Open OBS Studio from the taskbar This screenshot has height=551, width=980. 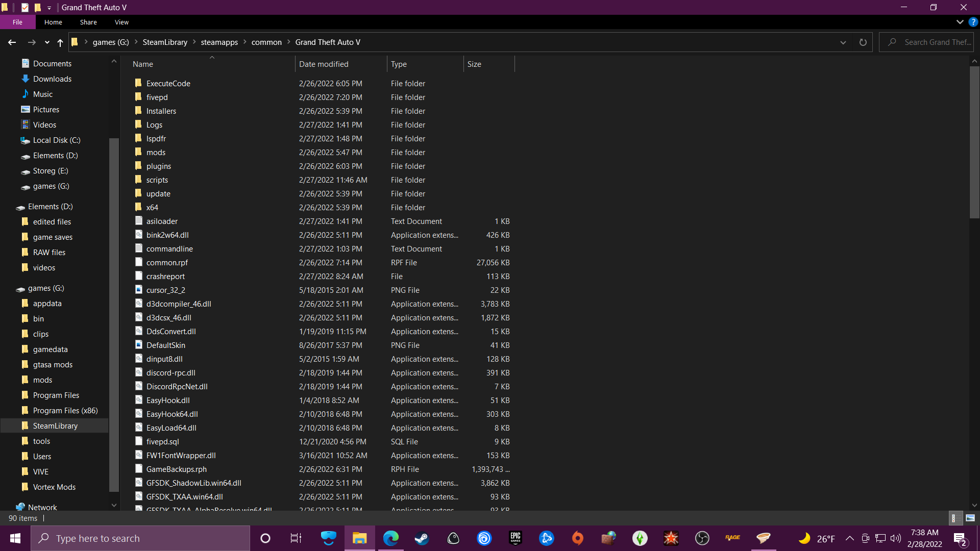pyautogui.click(x=702, y=538)
